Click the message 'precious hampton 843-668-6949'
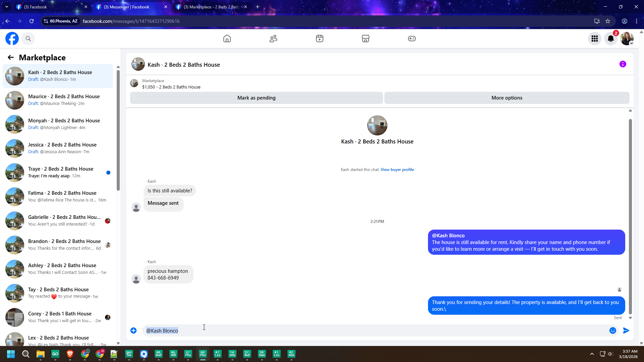Image resolution: width=644 pixels, height=362 pixels. pos(168,275)
